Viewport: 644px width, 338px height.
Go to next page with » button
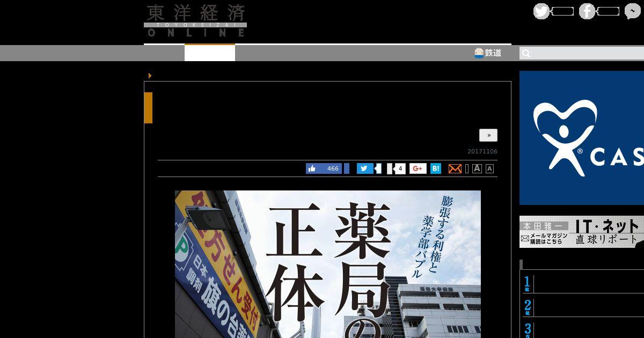(x=488, y=135)
